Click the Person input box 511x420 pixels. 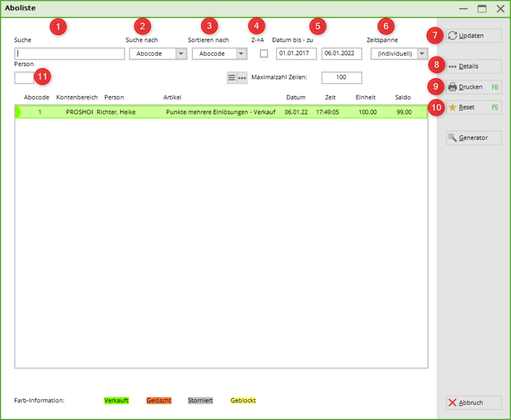[24, 78]
